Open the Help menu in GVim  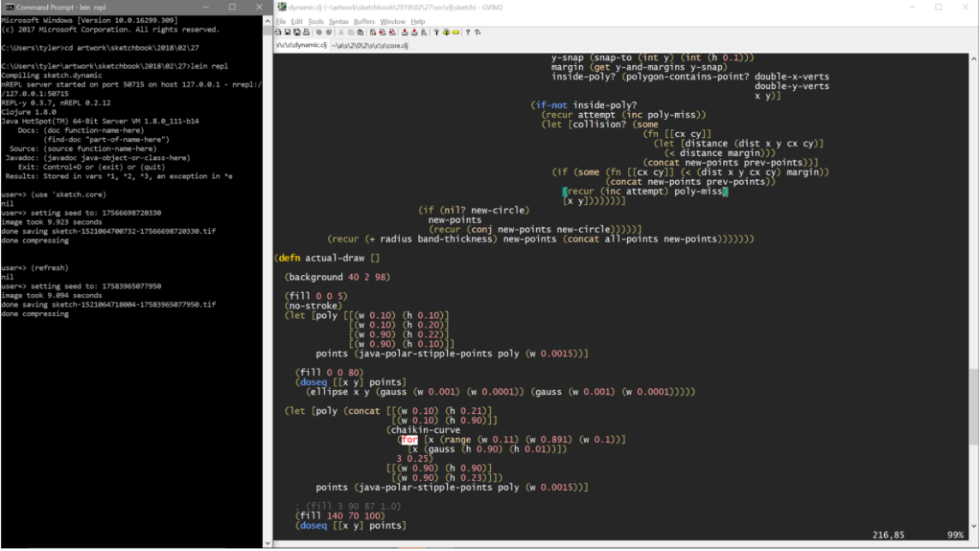click(417, 21)
